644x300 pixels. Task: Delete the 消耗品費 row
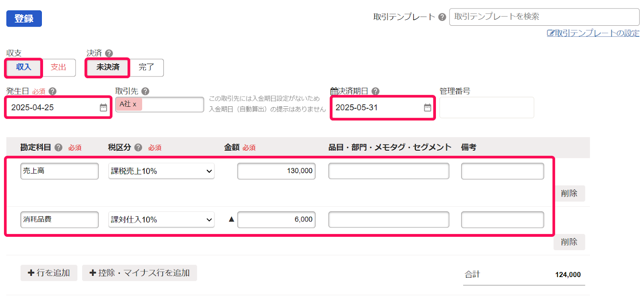point(569,242)
